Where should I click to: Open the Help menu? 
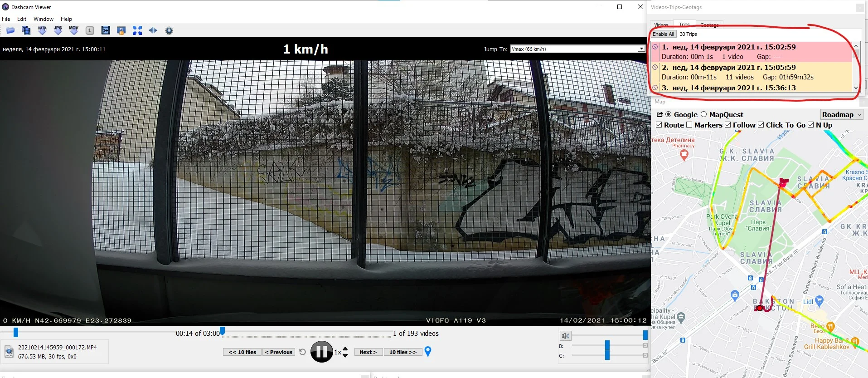[x=66, y=19]
